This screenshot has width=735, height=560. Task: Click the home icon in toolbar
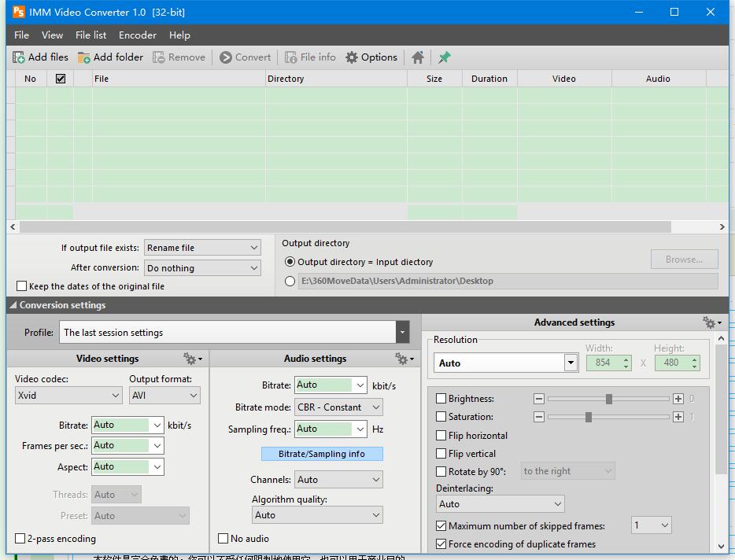[418, 57]
